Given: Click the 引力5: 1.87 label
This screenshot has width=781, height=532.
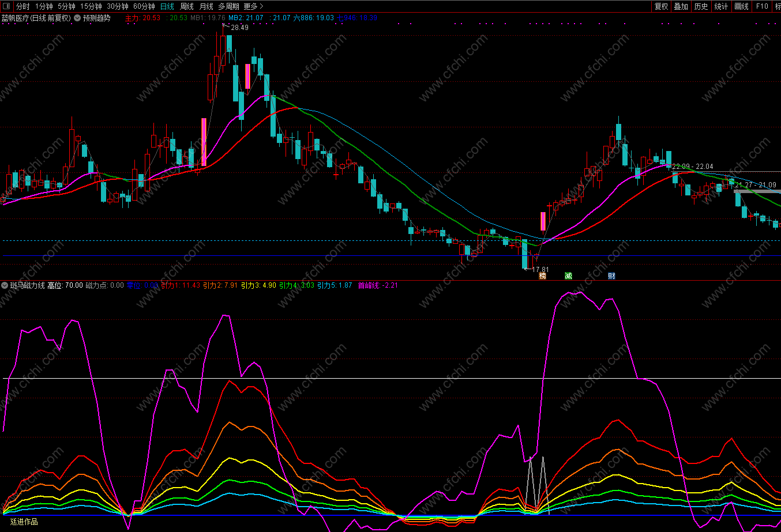Looking at the screenshot, I should (x=335, y=285).
